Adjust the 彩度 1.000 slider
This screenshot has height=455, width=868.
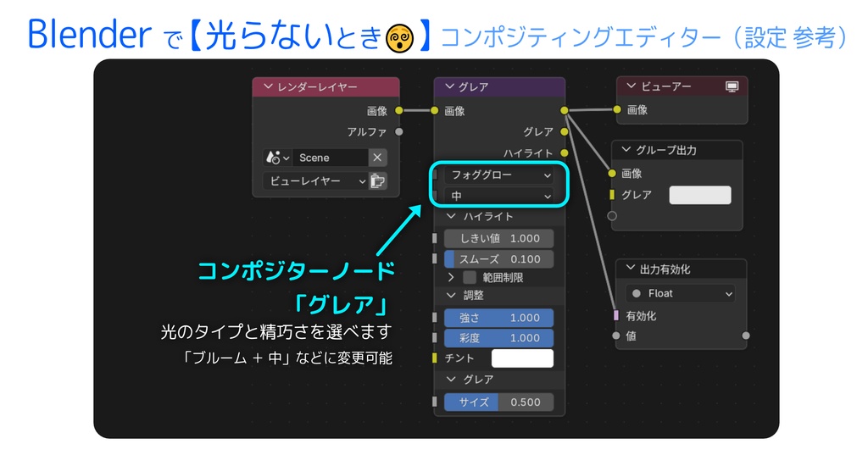498,338
